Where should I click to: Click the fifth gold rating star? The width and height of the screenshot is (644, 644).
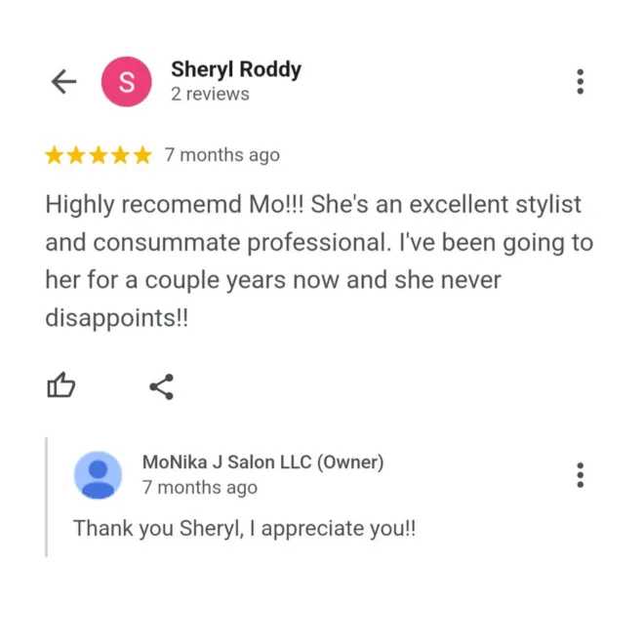142,155
